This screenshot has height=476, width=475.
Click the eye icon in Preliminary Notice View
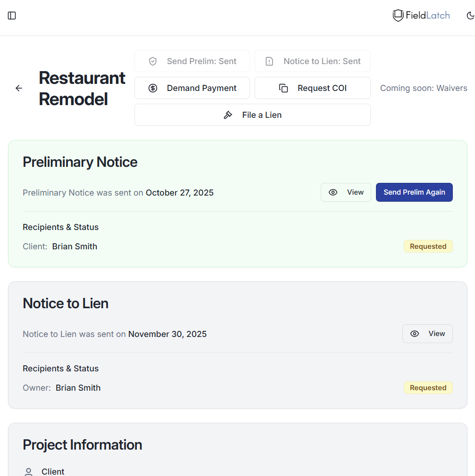[333, 192]
